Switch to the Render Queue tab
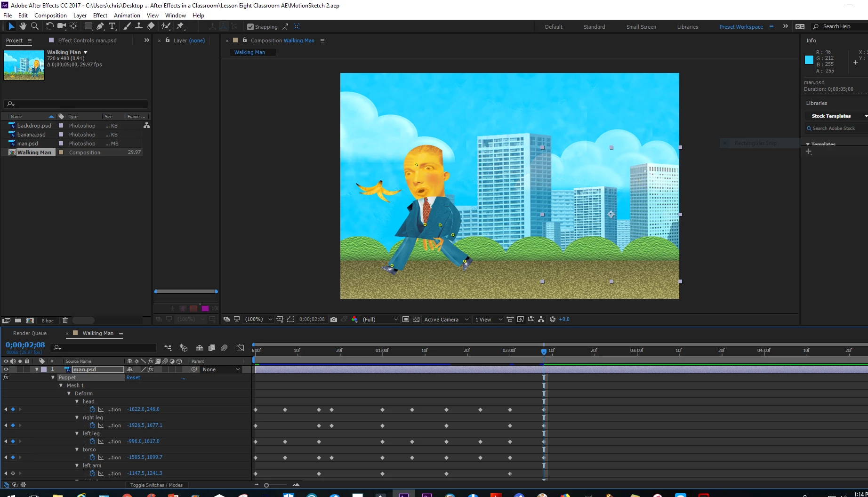 (x=30, y=333)
